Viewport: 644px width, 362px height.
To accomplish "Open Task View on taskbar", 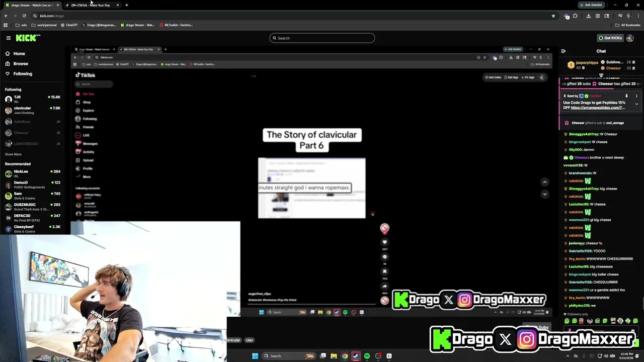I will tap(323, 356).
